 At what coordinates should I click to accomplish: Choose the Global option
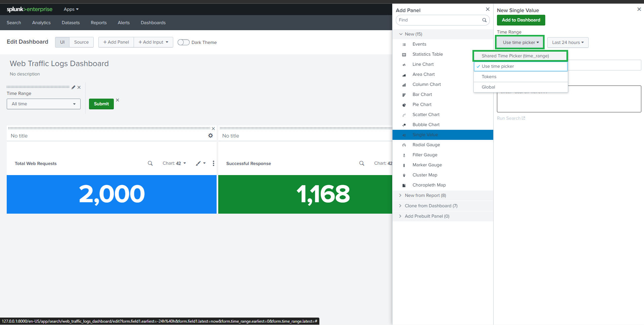point(520,87)
